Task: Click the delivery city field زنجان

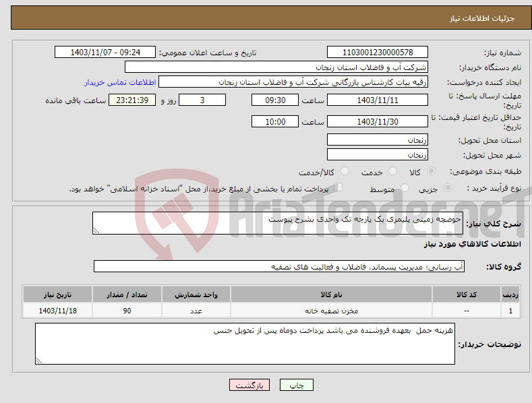Action: pos(378,155)
